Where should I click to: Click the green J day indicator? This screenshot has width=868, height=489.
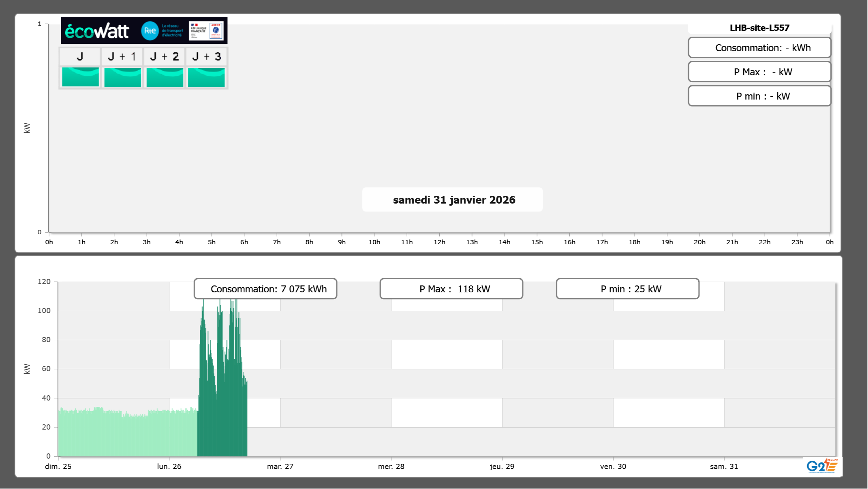[x=81, y=77]
